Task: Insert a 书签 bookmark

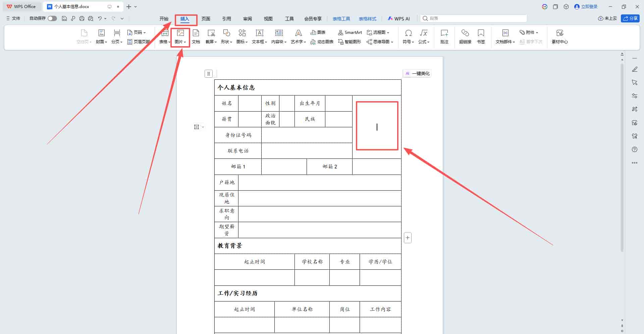Action: [481, 37]
